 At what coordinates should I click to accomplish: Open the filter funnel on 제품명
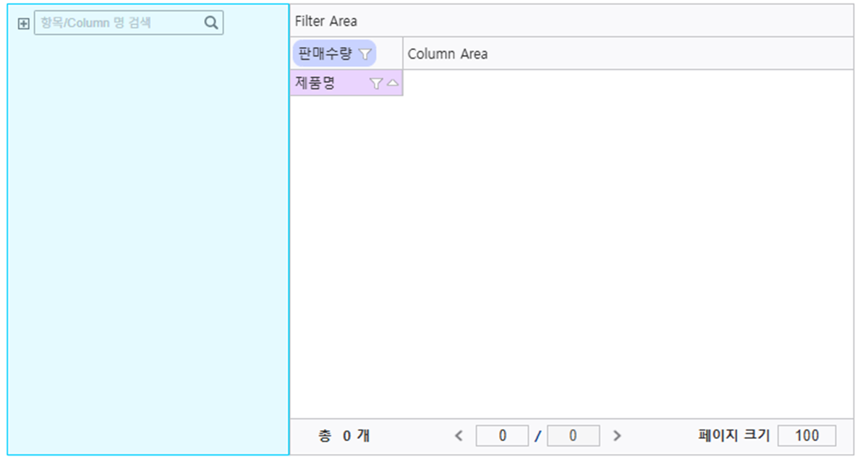[375, 83]
